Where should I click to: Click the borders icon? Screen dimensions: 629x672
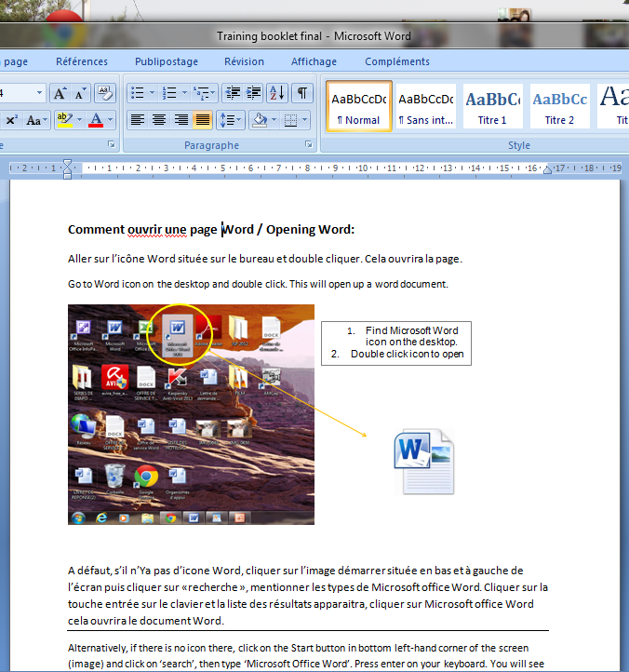tap(291, 120)
